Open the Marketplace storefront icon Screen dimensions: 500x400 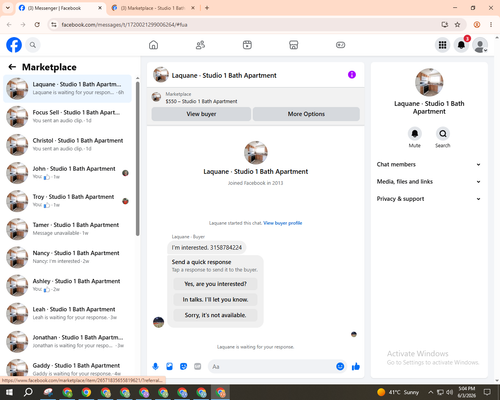294,45
